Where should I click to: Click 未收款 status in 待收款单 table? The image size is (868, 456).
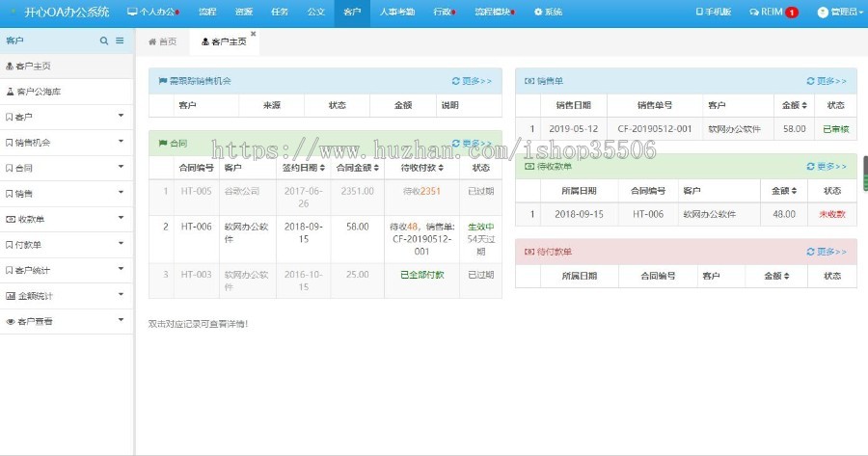(832, 214)
